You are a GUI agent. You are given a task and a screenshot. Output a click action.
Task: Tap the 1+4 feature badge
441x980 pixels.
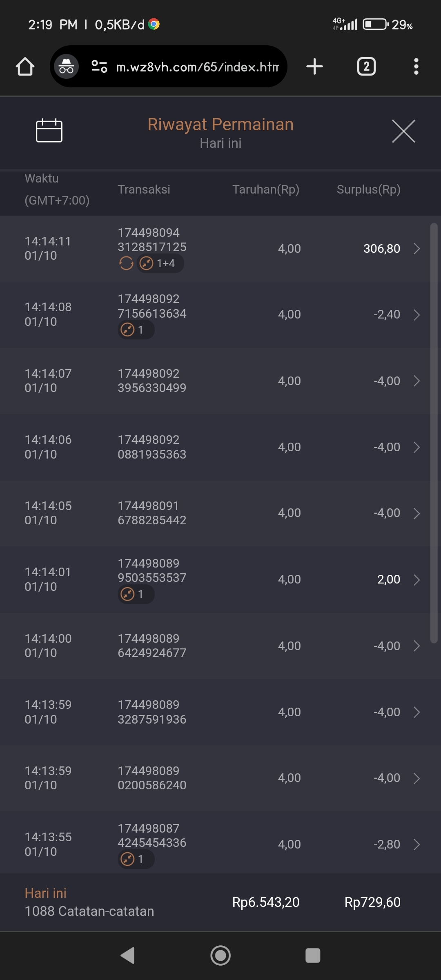tap(160, 263)
